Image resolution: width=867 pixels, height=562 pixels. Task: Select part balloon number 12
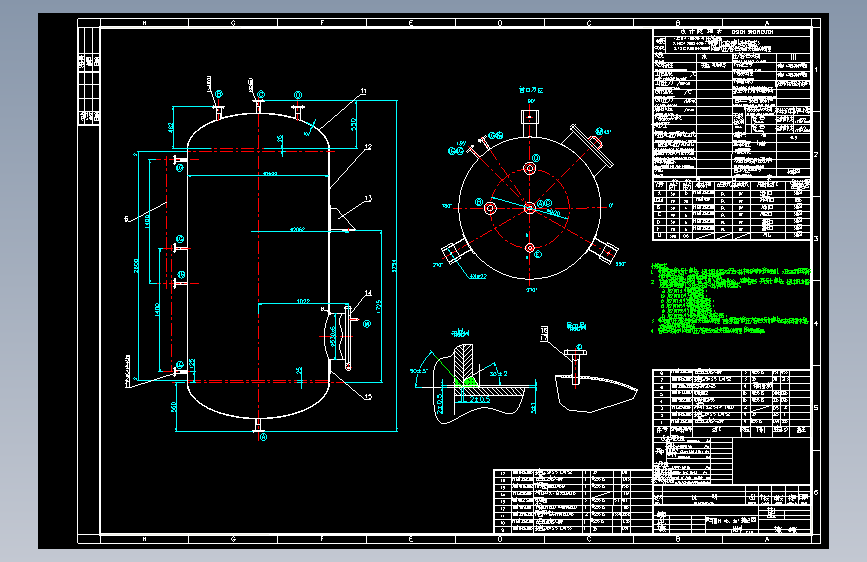coord(368,147)
